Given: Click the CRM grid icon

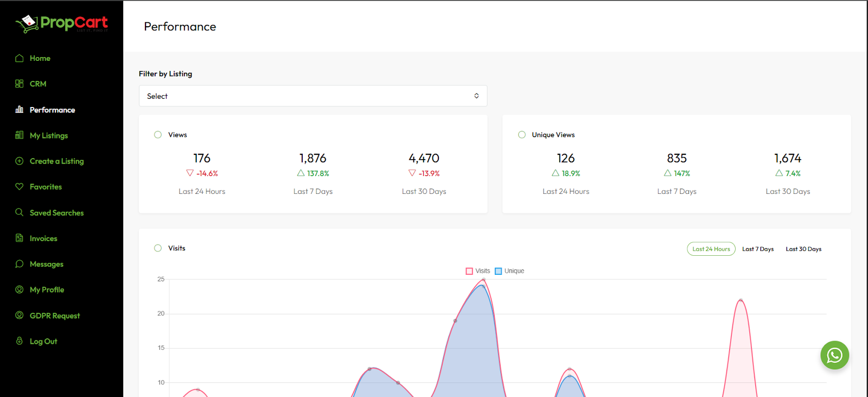Looking at the screenshot, I should [x=20, y=84].
